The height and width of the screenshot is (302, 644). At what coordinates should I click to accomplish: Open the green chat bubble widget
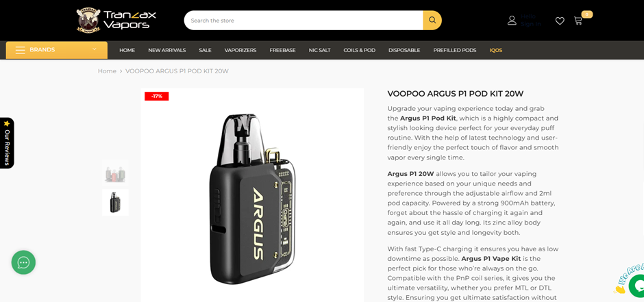click(x=23, y=262)
